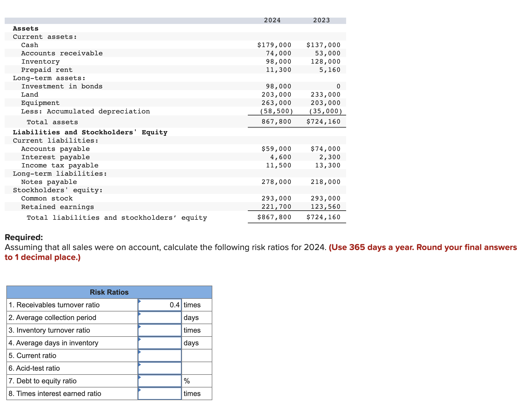Click 2023 Interest payable value 2,300
532x415 pixels.
tap(330, 157)
